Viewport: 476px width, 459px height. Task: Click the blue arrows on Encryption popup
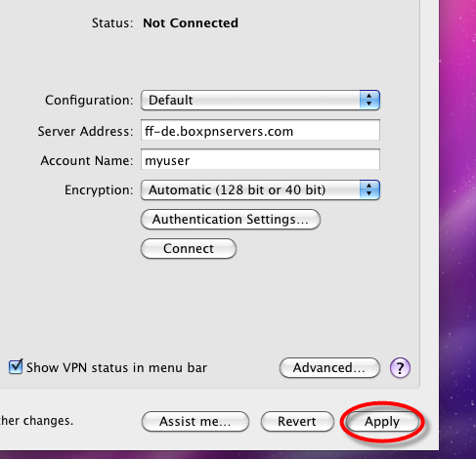369,189
